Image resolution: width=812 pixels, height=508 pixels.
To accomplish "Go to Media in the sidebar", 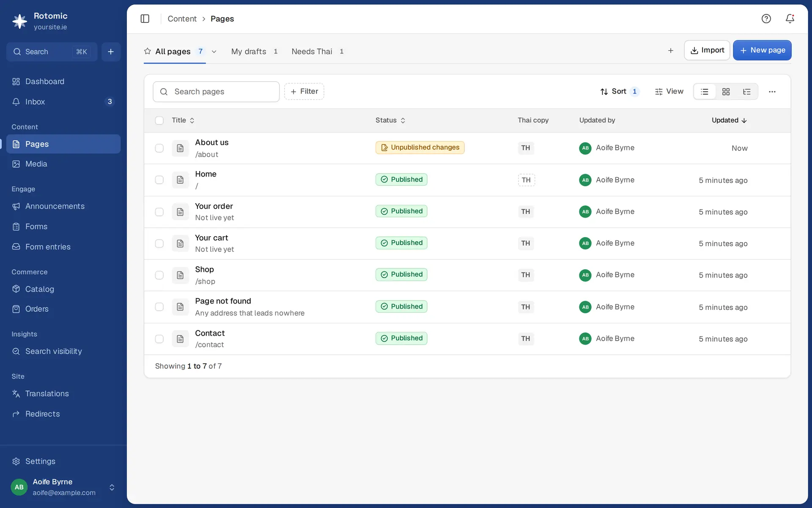I will coord(63,164).
